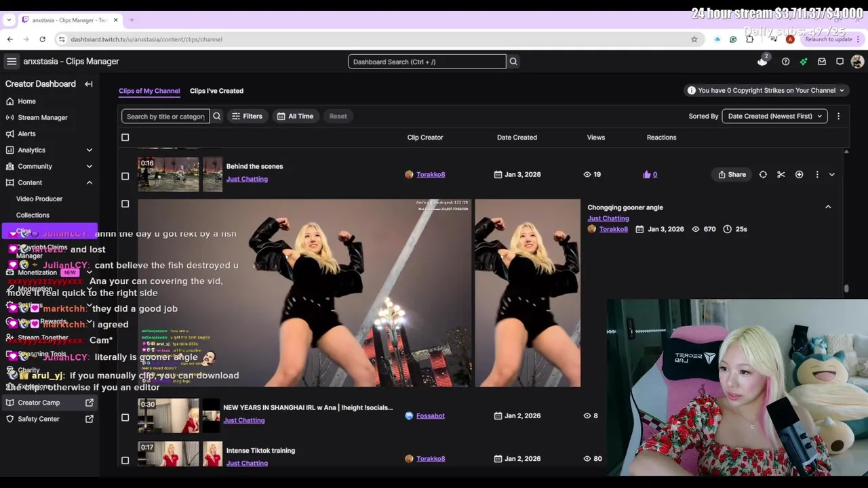Open the inbox notifications icon

coord(822,62)
